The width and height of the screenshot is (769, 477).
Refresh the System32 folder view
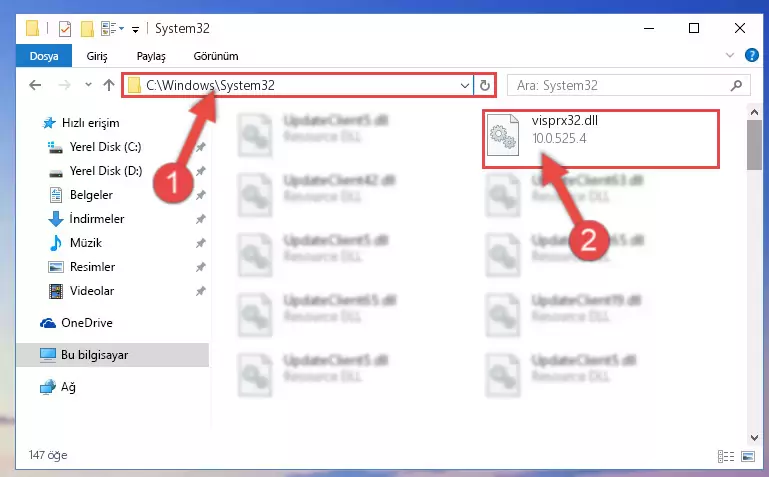pos(485,85)
